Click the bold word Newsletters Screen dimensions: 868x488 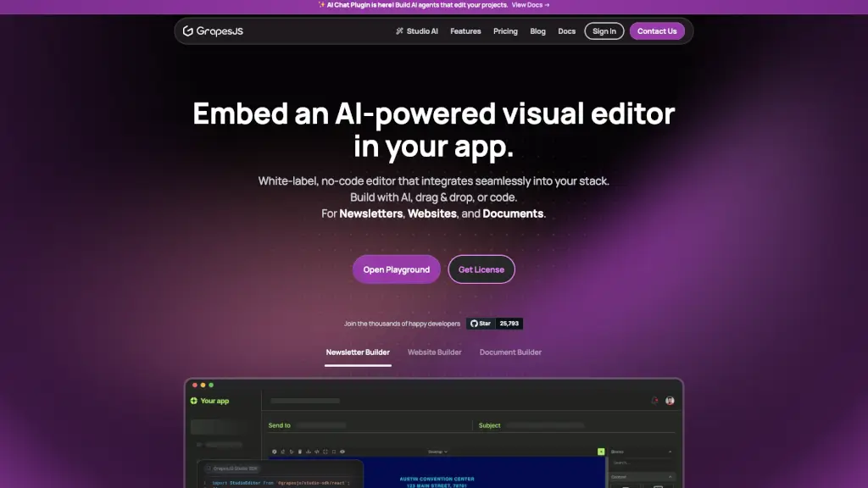point(371,213)
